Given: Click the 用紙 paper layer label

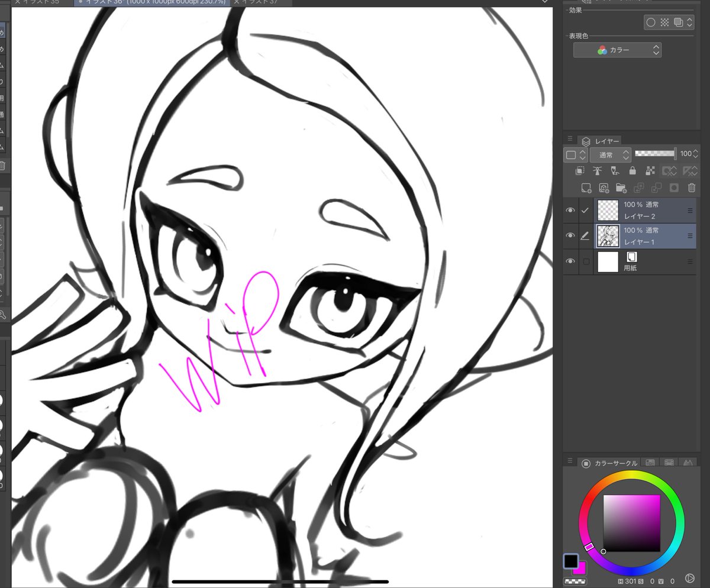Looking at the screenshot, I should click(x=630, y=268).
